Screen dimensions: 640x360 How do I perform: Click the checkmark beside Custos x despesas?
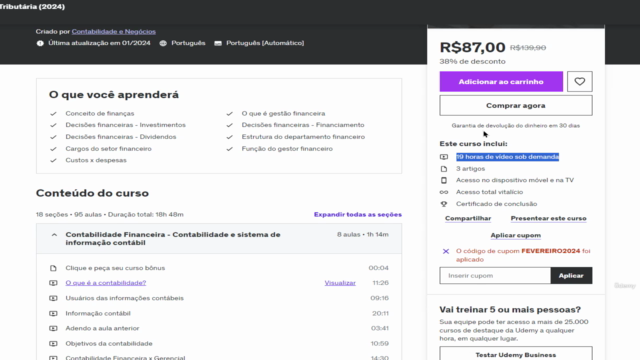(x=53, y=160)
